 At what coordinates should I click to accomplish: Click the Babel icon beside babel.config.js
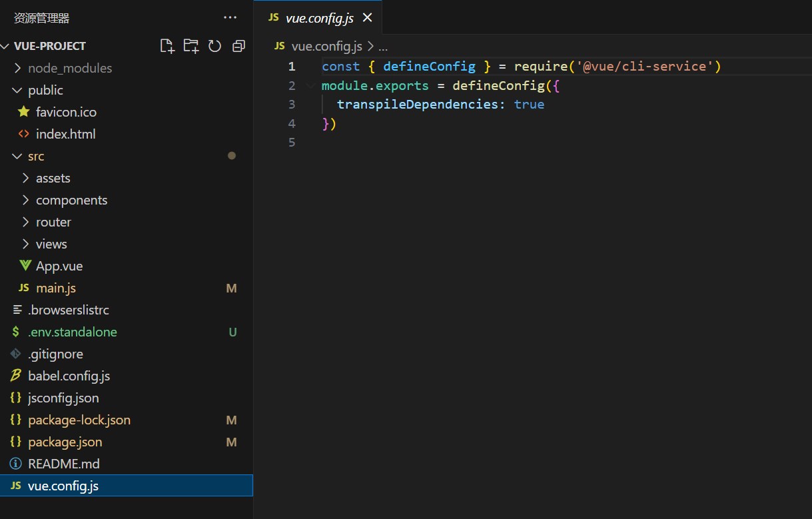coord(16,376)
